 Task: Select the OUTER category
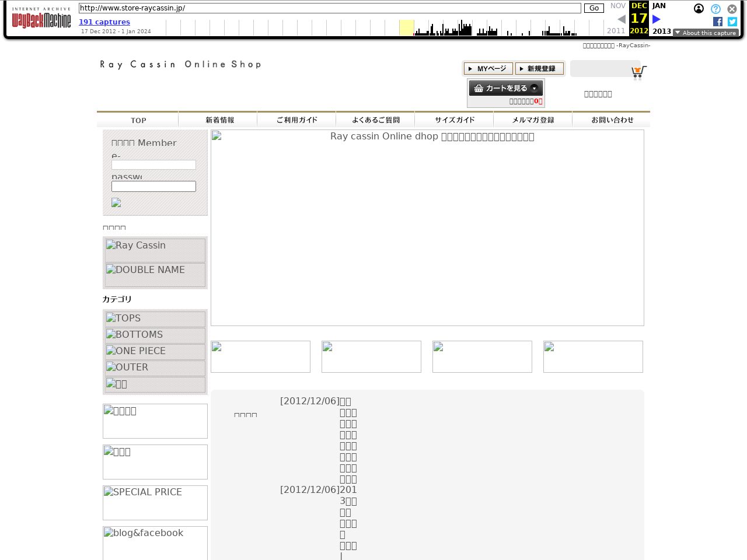coord(155,367)
